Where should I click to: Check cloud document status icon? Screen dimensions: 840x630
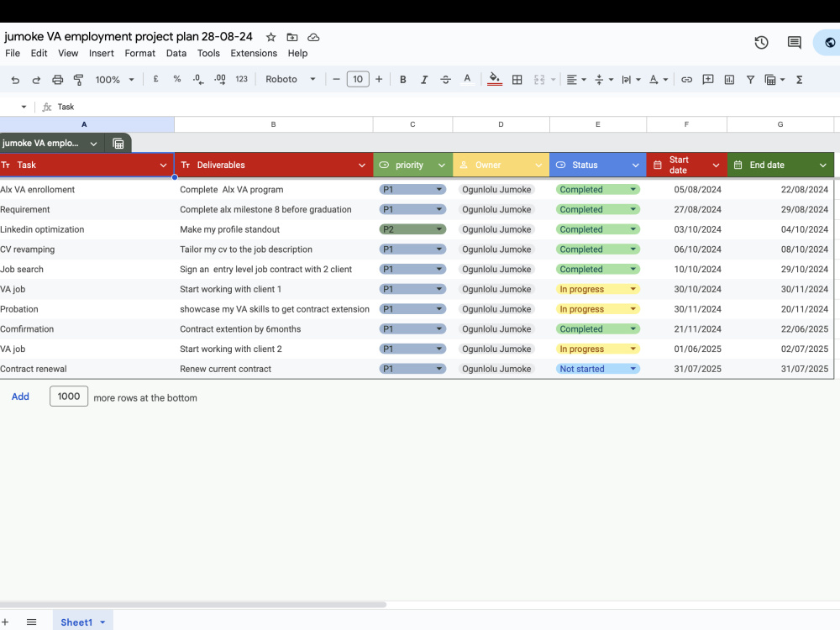tap(313, 37)
